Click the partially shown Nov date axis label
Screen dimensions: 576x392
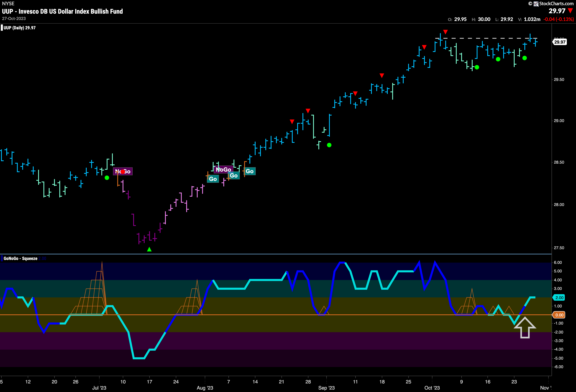click(546, 388)
